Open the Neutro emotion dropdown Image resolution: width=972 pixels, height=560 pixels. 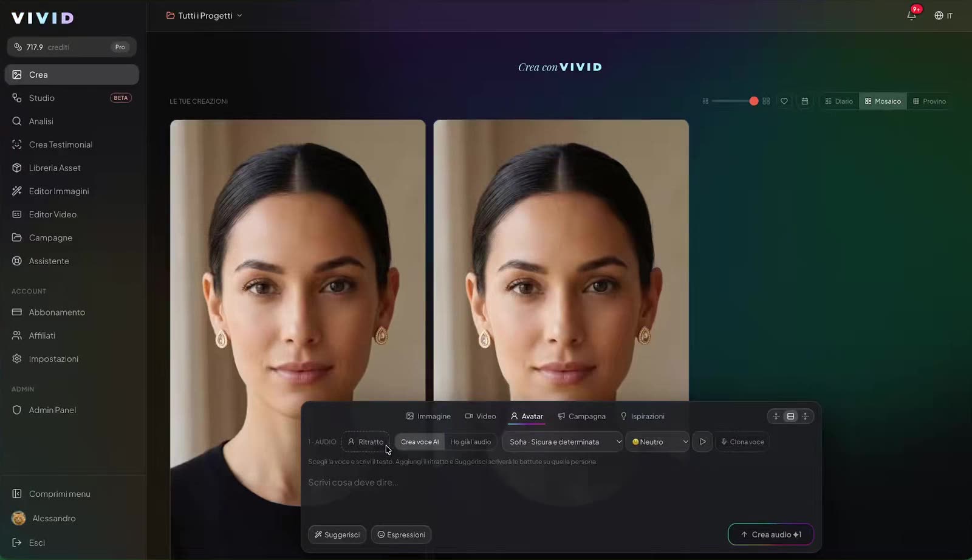658,442
